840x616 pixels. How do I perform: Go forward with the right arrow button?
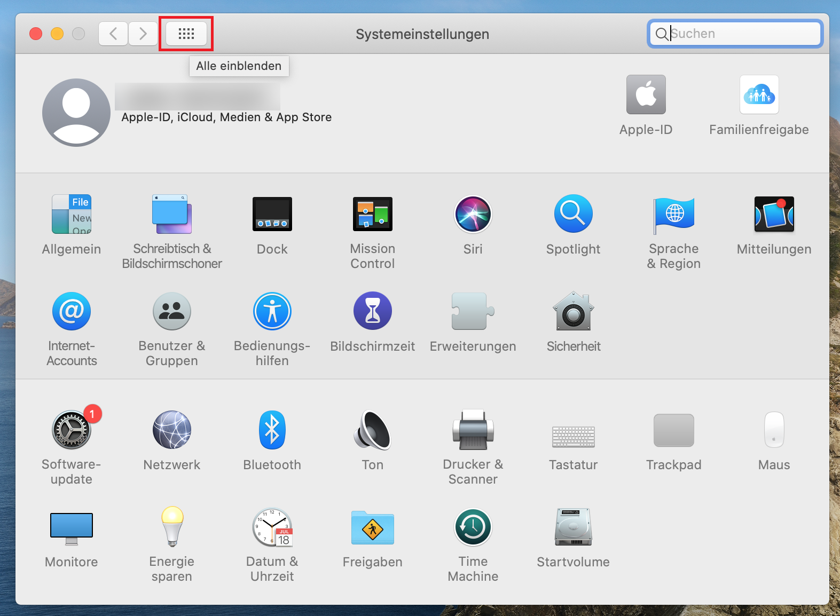pos(143,34)
